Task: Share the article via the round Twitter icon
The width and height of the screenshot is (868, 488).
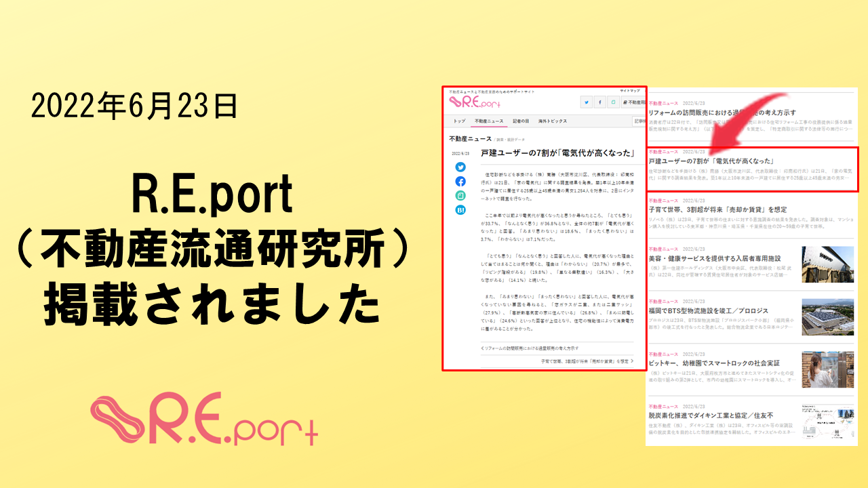Action: coord(460,167)
